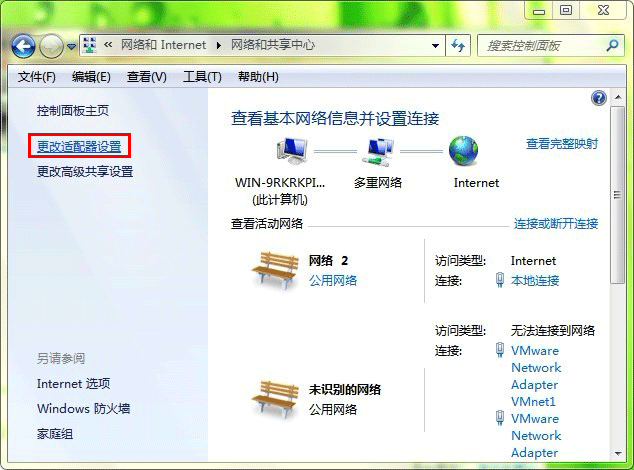
Task: Expand breadcrumb arrow after 网络和 Internet
Action: (x=219, y=45)
